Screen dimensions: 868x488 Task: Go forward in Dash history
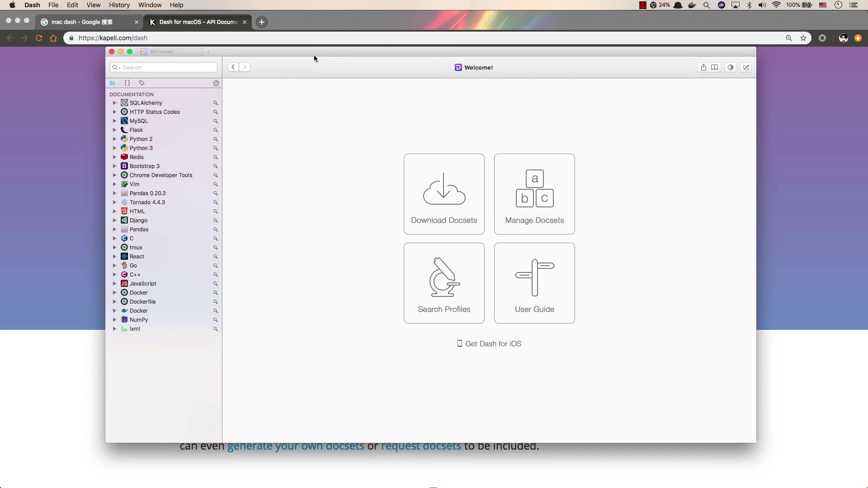pos(245,67)
